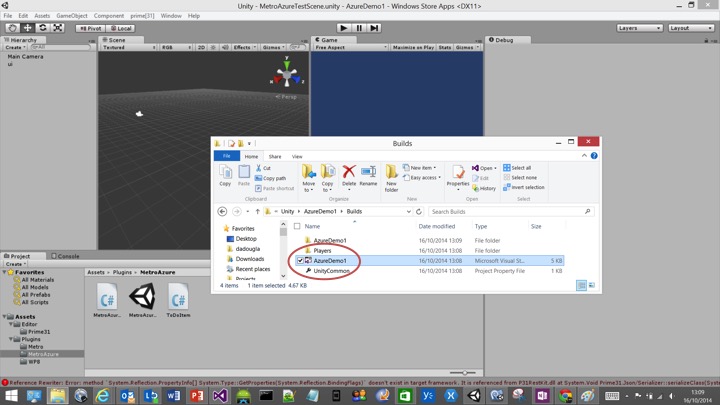The image size is (720, 405).
Task: Select the Rotate tool in Unity toolbar
Action: [x=43, y=28]
